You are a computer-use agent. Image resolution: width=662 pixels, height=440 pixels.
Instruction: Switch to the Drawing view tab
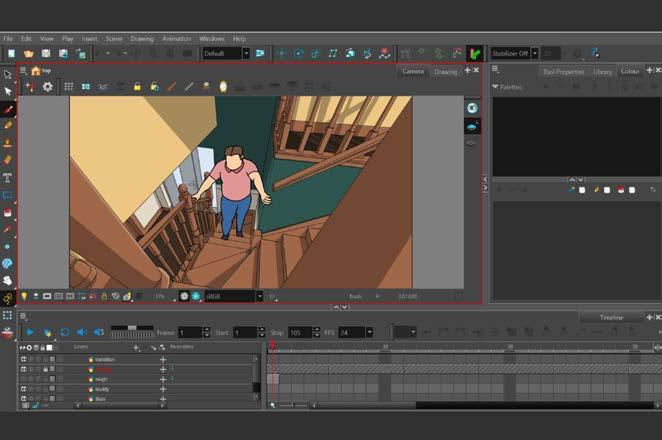[x=445, y=72]
